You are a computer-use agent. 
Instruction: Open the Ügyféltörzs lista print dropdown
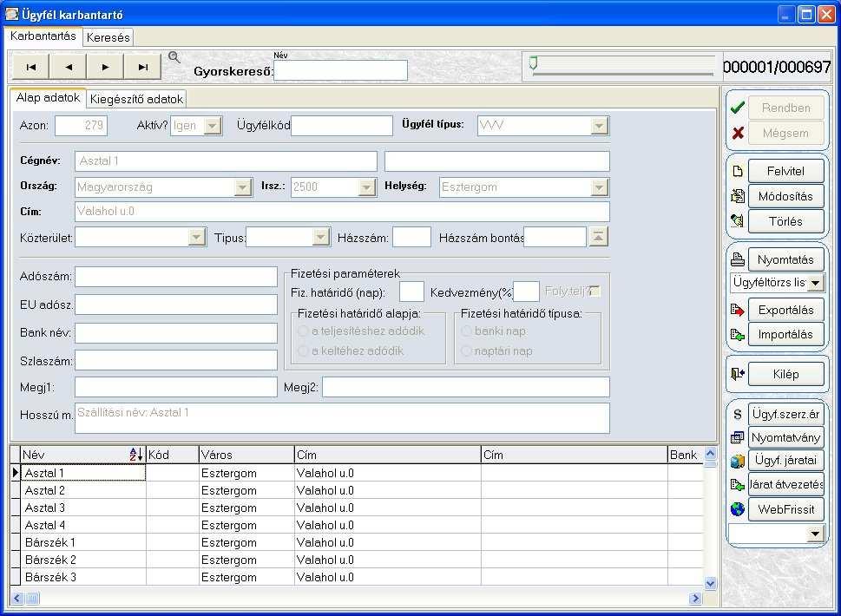815,283
